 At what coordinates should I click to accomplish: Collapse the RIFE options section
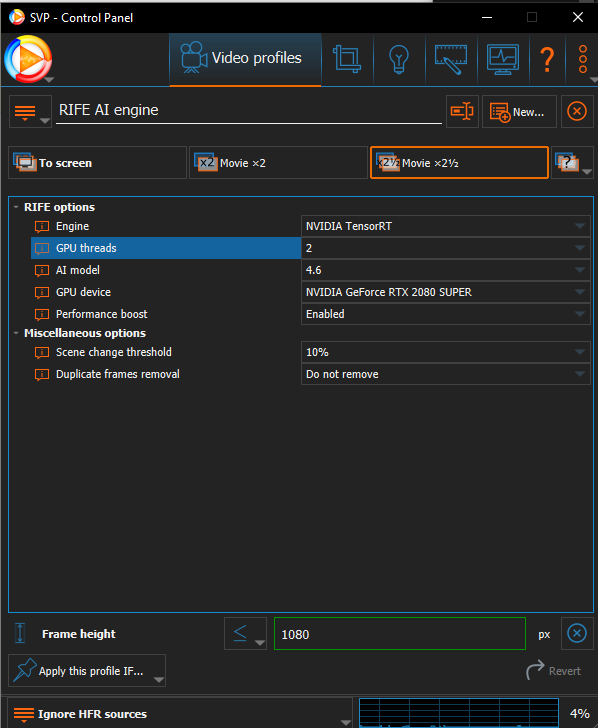(x=16, y=207)
